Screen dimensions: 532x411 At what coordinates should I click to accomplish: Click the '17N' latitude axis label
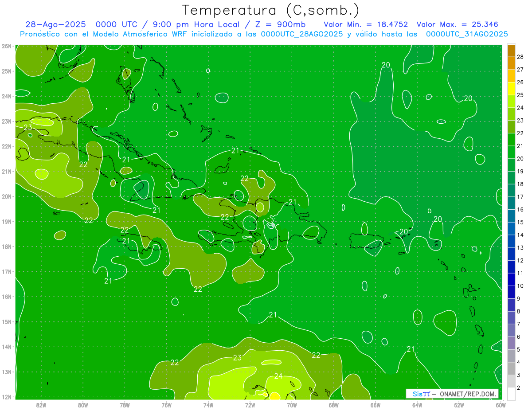pyautogui.click(x=7, y=272)
